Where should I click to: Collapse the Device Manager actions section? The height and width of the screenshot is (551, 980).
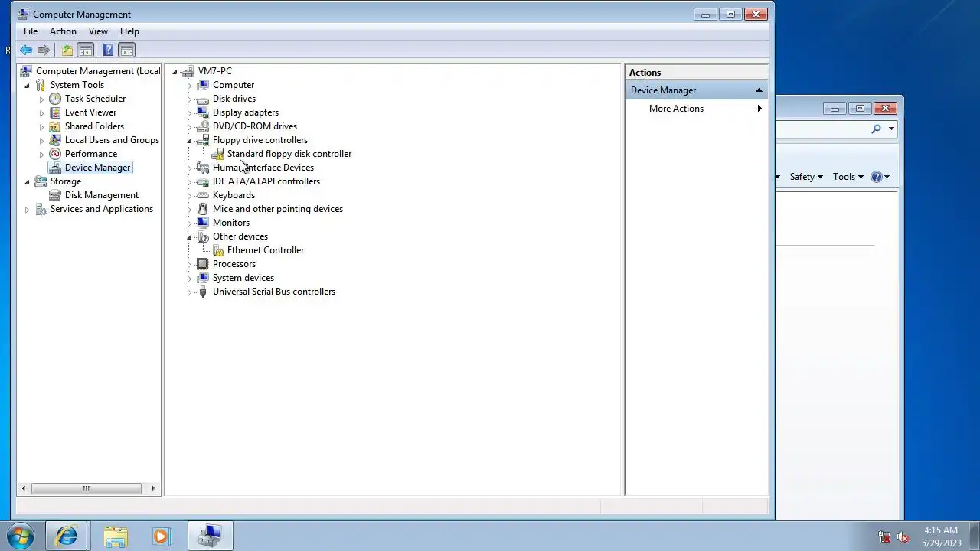(x=759, y=90)
